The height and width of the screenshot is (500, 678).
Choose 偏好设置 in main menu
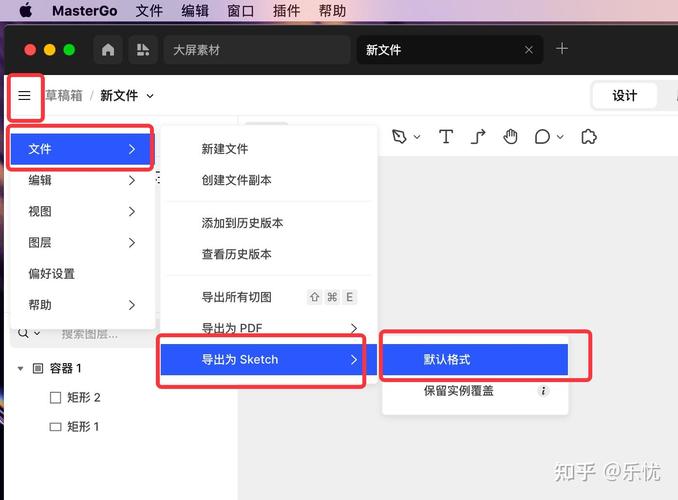(x=82, y=274)
